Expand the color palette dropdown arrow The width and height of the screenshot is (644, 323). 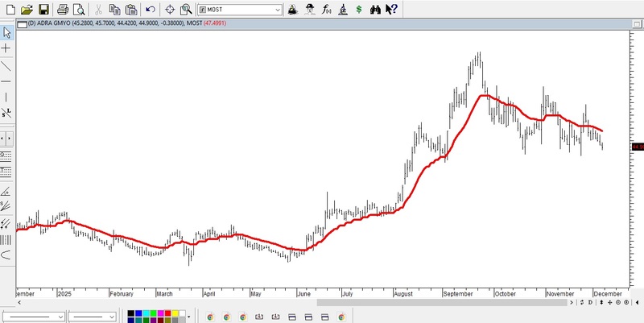[x=189, y=317]
